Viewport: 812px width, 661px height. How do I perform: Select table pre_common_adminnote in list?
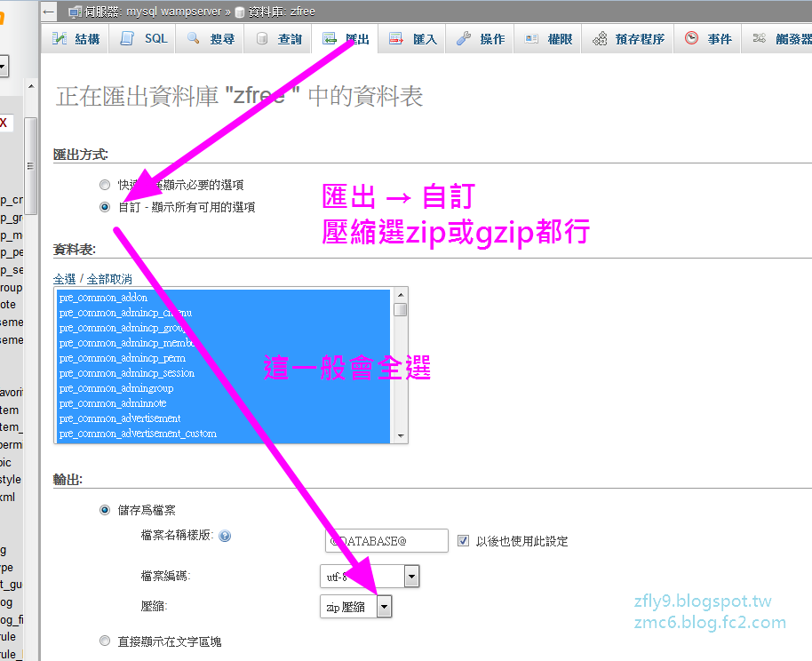tap(223, 403)
